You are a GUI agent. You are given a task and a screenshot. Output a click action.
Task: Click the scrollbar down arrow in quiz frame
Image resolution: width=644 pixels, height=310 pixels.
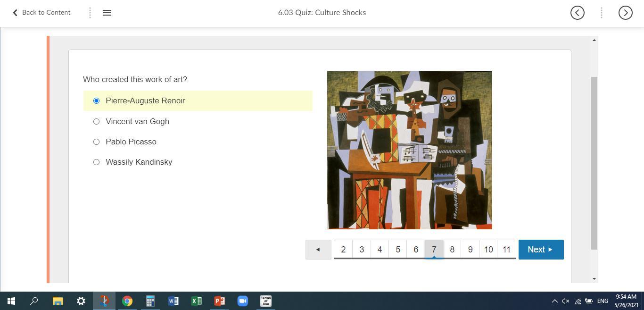594,279
